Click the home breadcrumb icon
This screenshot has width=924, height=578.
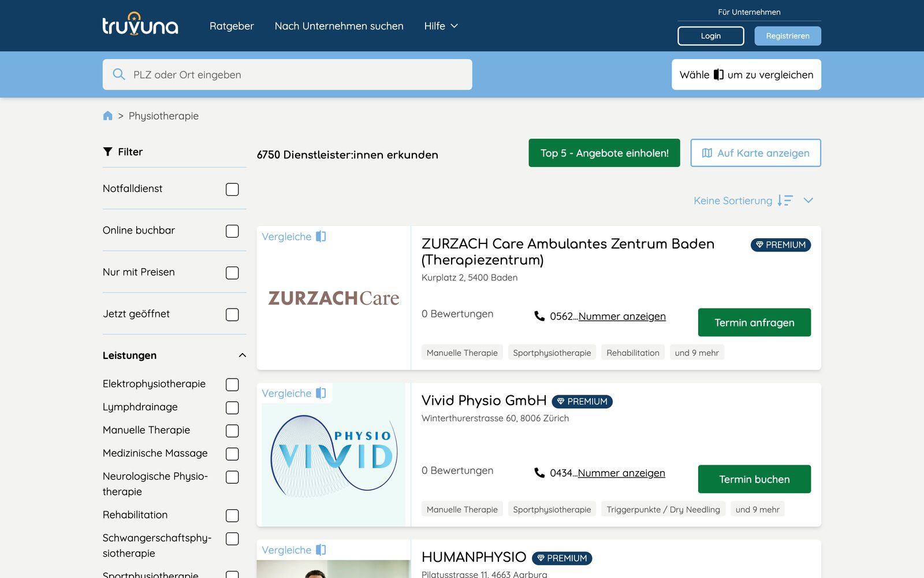point(107,116)
